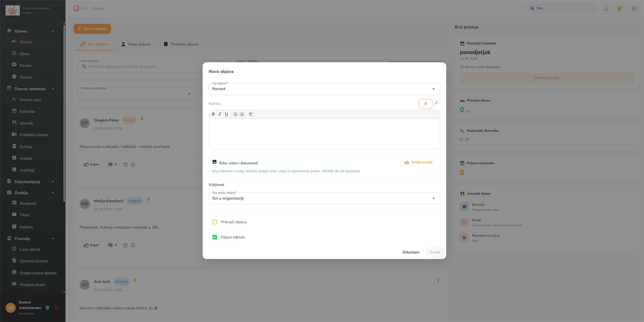Open Predlošci obroka in the sidebar

pos(34,135)
